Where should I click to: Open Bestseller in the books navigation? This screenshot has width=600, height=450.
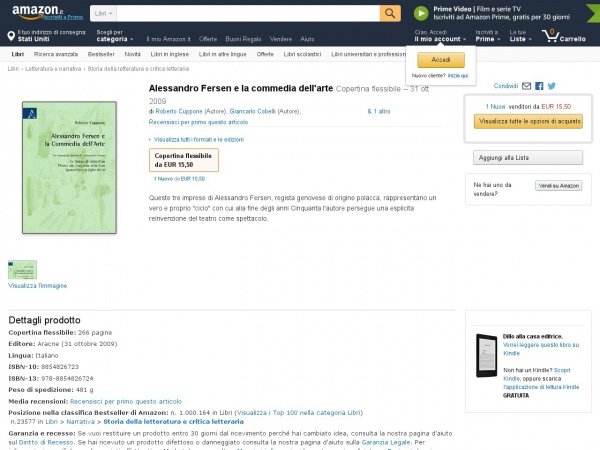coord(101,54)
